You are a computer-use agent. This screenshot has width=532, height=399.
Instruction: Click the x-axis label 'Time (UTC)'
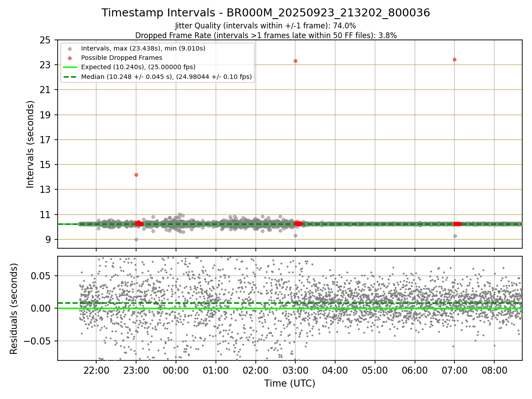coord(290,383)
